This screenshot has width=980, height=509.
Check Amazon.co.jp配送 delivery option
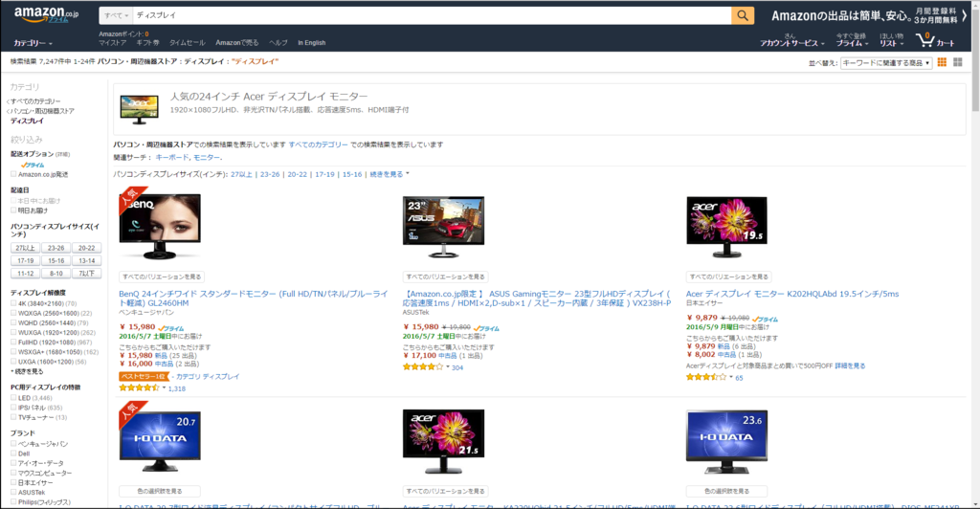coord(13,175)
